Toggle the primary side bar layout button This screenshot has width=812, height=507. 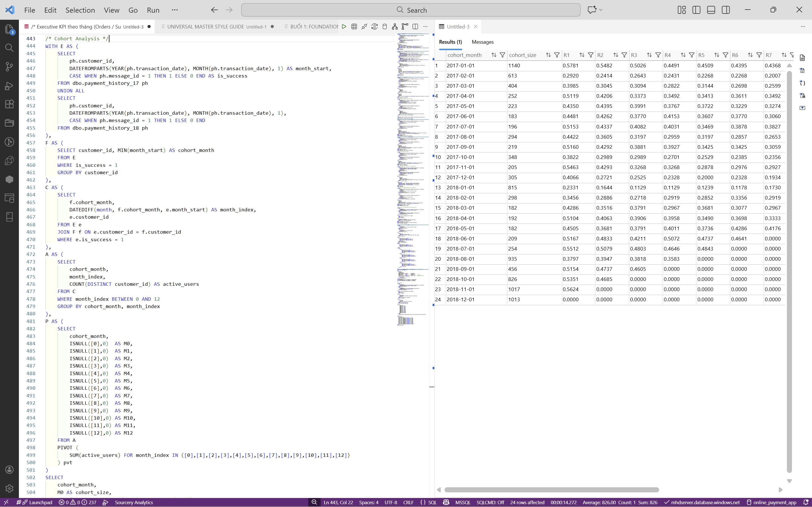point(696,10)
